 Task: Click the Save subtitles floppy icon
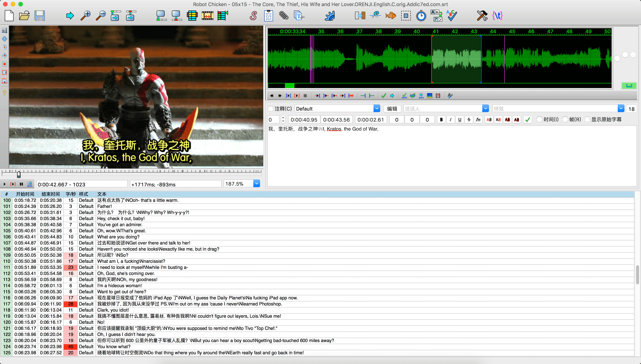click(39, 16)
